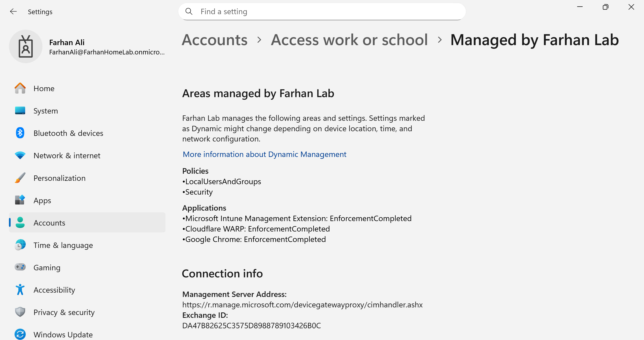Viewport: 644px width, 340px height.
Task: Click the Personalization paintbrush icon
Action: (20, 178)
